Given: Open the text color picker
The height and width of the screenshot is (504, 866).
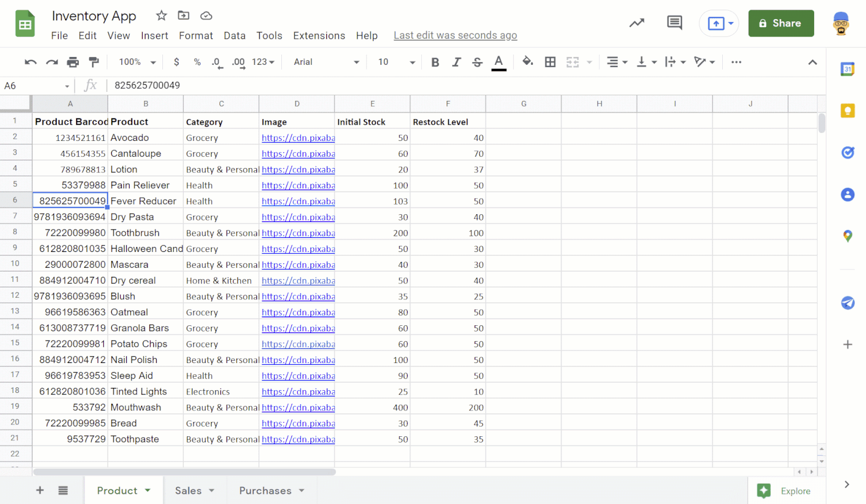Looking at the screenshot, I should (498, 62).
